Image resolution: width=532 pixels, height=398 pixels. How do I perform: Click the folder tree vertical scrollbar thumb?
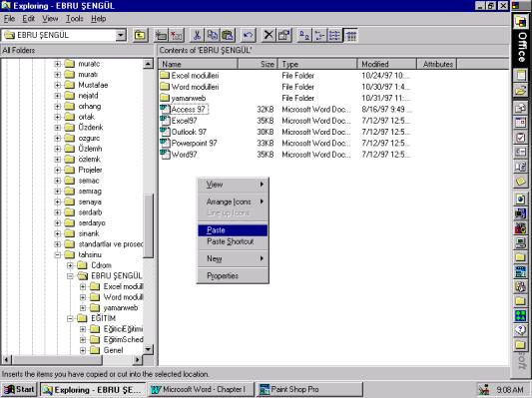click(x=149, y=226)
